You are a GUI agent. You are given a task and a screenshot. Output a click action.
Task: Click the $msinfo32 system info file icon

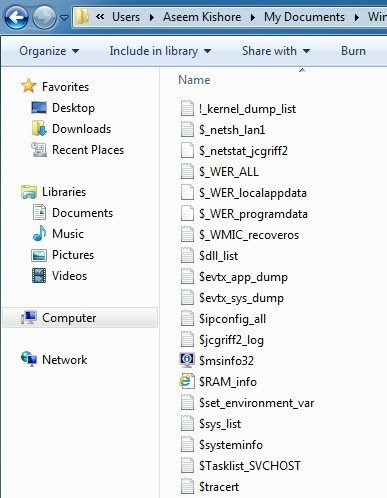[187, 360]
